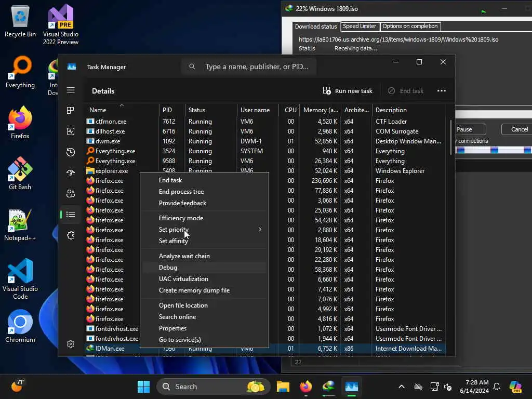Select Provide feedback in context menu

click(x=204, y=203)
